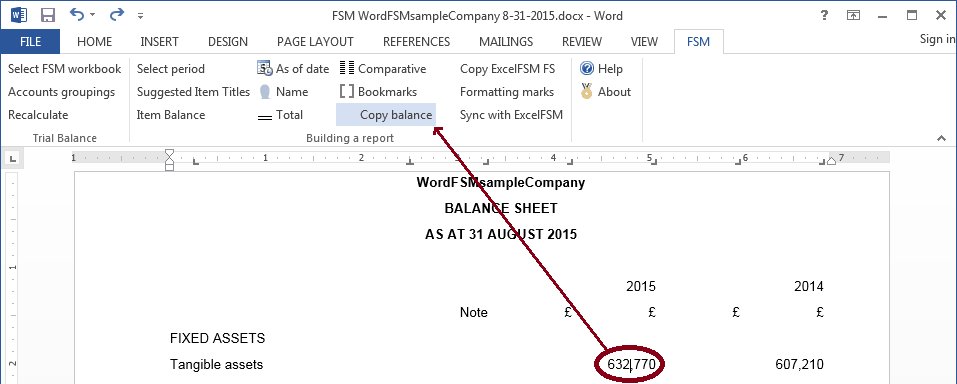Click Copy ExcelFSM FS
Viewport: 957px width, 384px height.
pos(508,69)
